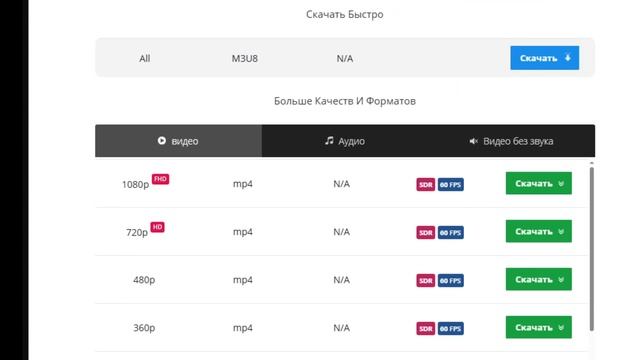The image size is (640, 360).
Task: Click the formats list vertical scrollbar
Action: pos(591,248)
